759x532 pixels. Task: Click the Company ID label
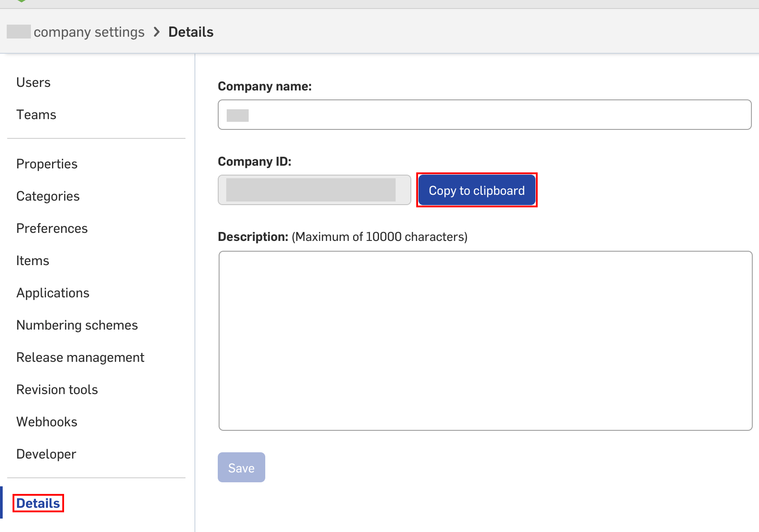point(254,161)
